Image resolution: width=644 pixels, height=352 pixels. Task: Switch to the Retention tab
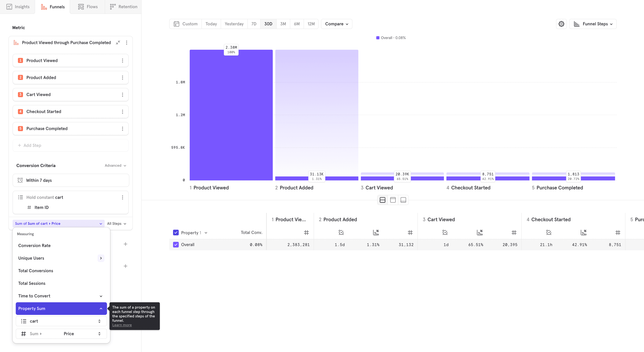pyautogui.click(x=123, y=7)
